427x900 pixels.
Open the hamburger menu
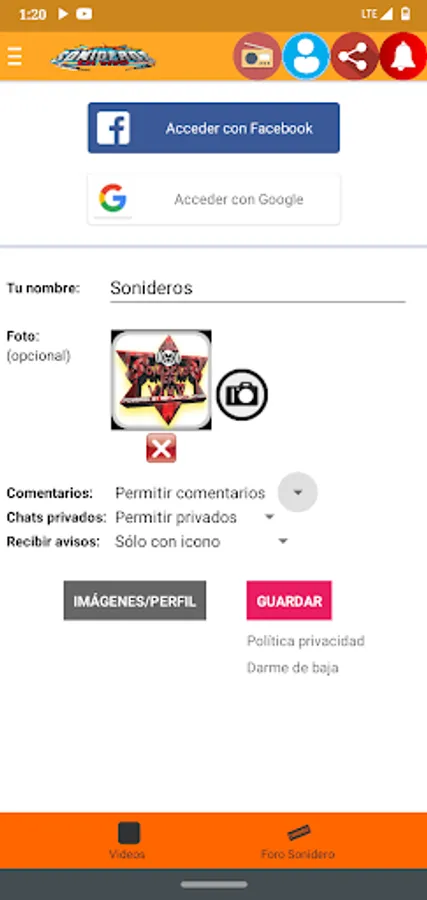(14, 57)
